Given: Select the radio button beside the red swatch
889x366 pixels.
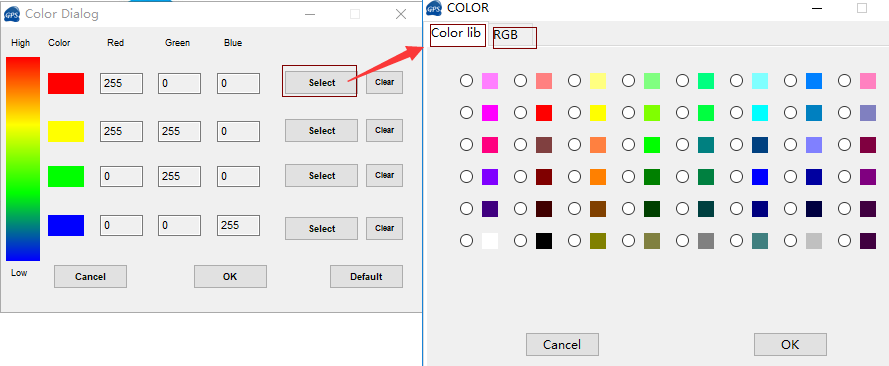Looking at the screenshot, I should [x=520, y=113].
